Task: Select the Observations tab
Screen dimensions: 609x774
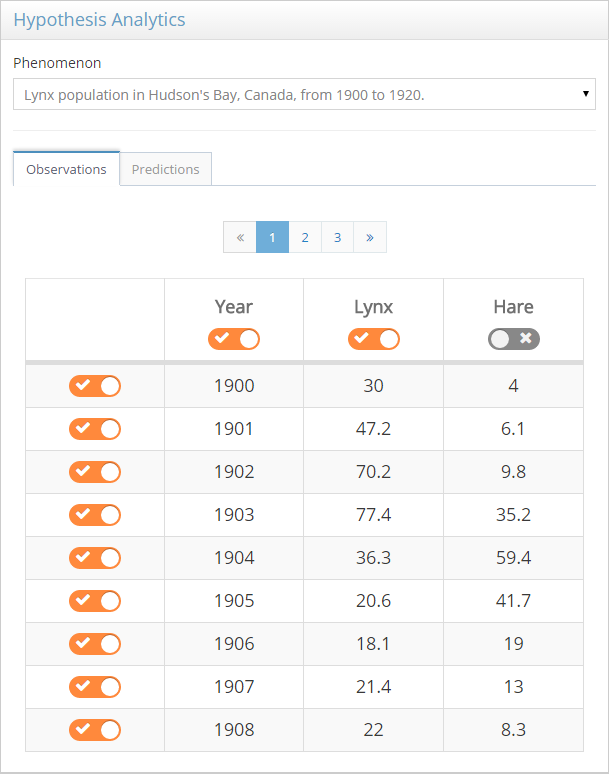Action: (66, 169)
